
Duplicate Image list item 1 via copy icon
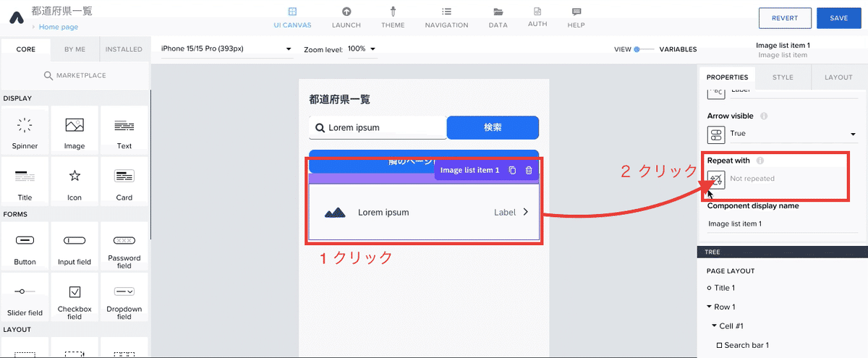(x=512, y=170)
